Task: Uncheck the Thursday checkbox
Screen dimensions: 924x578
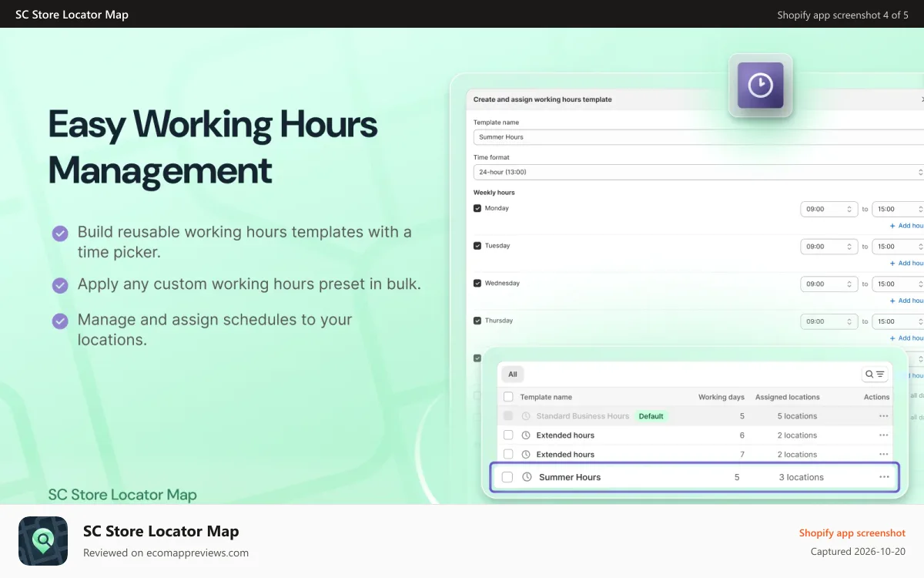Action: pos(477,321)
